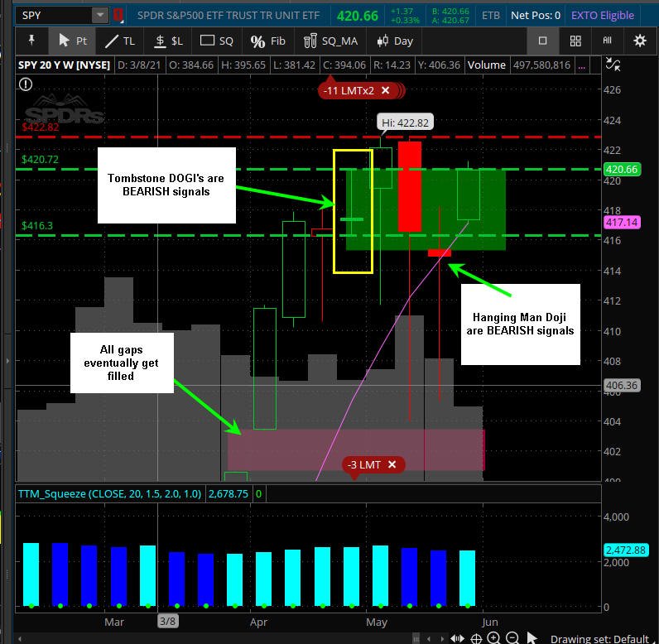Cancel the -3 LMT order

(x=392, y=464)
